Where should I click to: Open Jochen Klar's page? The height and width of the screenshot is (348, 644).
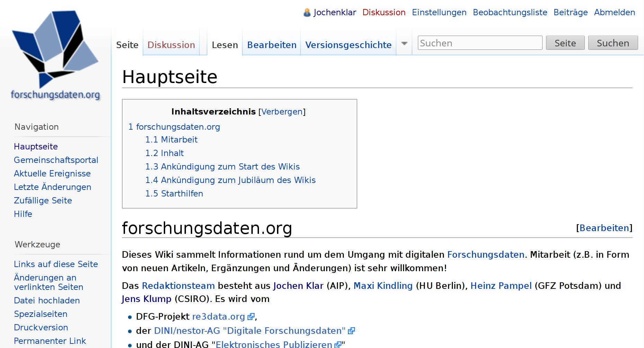(298, 286)
